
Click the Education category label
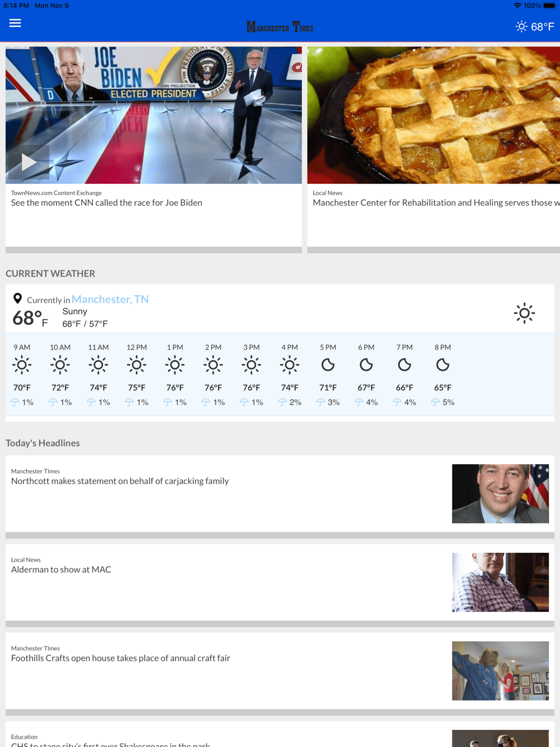point(24,737)
